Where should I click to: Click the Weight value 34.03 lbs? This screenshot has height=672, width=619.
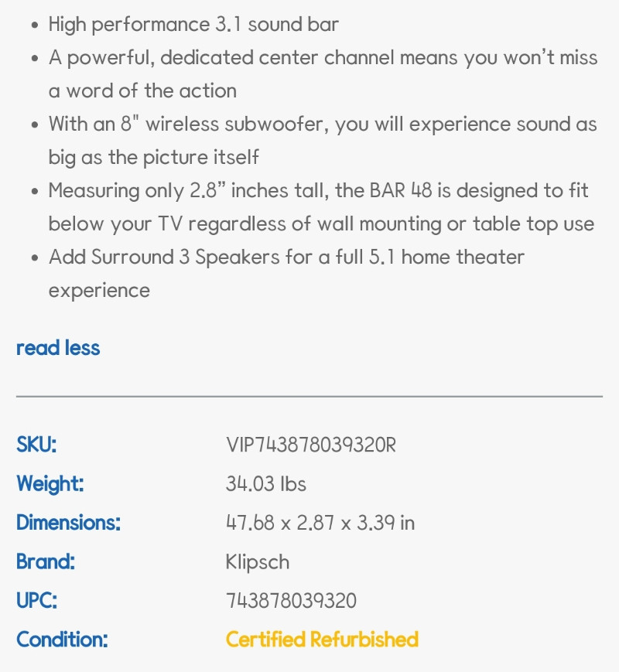click(266, 484)
